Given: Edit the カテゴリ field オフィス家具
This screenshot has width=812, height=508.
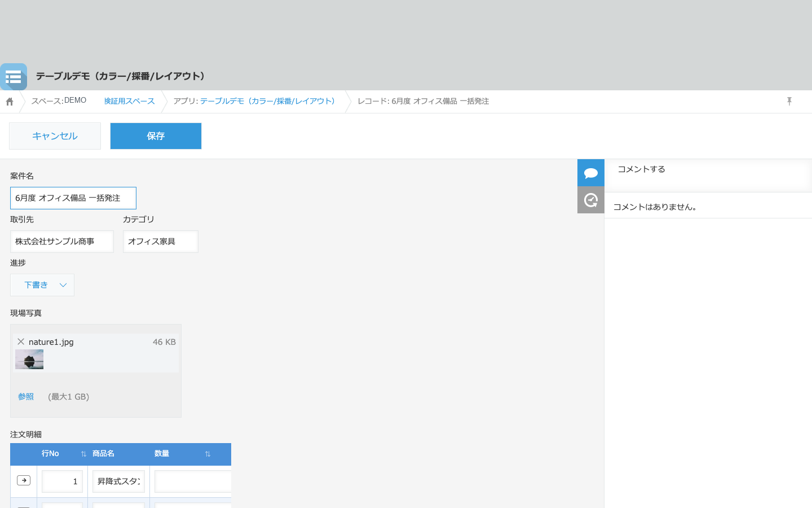Looking at the screenshot, I should click(x=161, y=242).
